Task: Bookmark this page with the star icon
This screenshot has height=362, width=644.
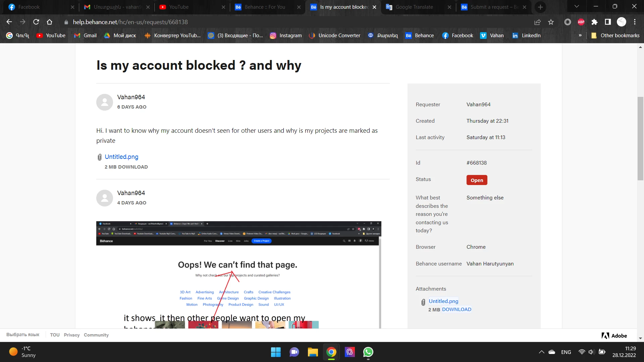Action: [x=551, y=22]
